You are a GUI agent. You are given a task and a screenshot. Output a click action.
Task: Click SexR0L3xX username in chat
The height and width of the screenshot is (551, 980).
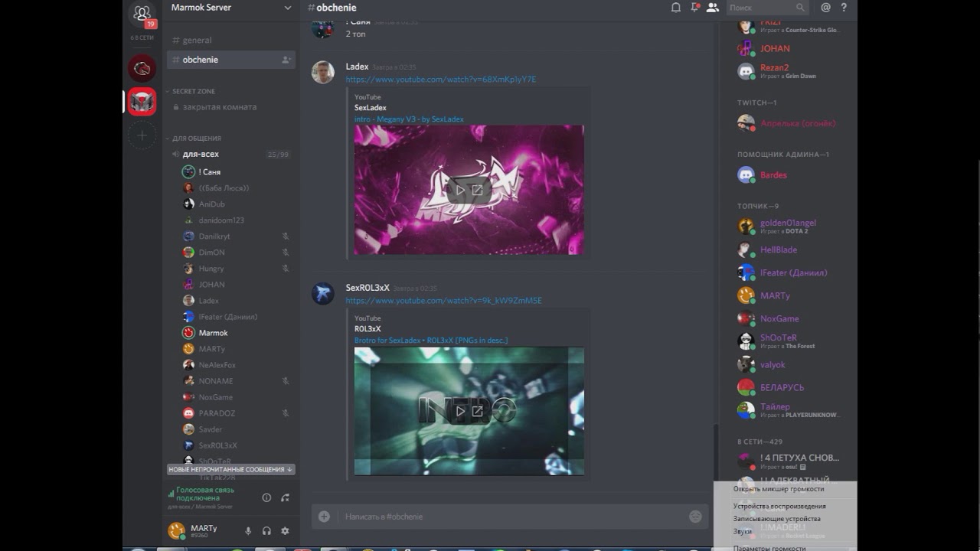pos(367,288)
